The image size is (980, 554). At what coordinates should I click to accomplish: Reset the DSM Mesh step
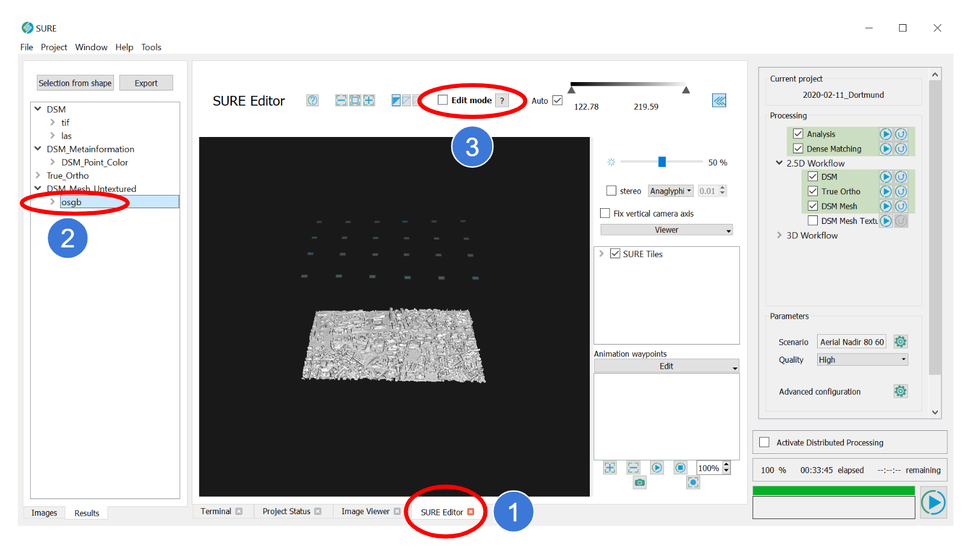pyautogui.click(x=901, y=206)
